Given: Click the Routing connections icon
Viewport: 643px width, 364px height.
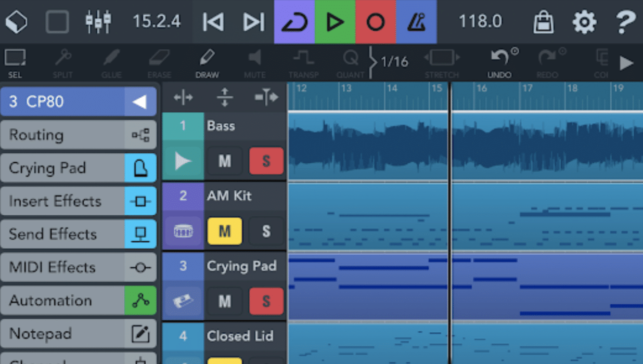Looking at the screenshot, I should (140, 135).
